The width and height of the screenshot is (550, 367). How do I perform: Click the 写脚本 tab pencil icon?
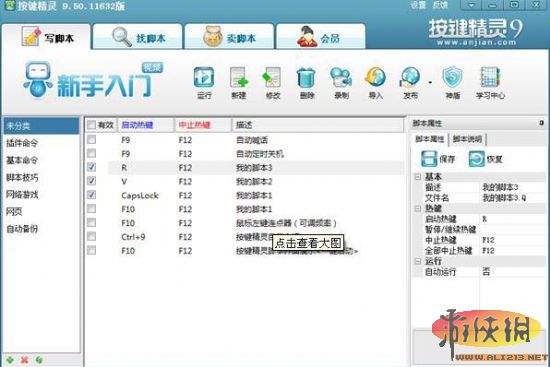pyautogui.click(x=31, y=36)
